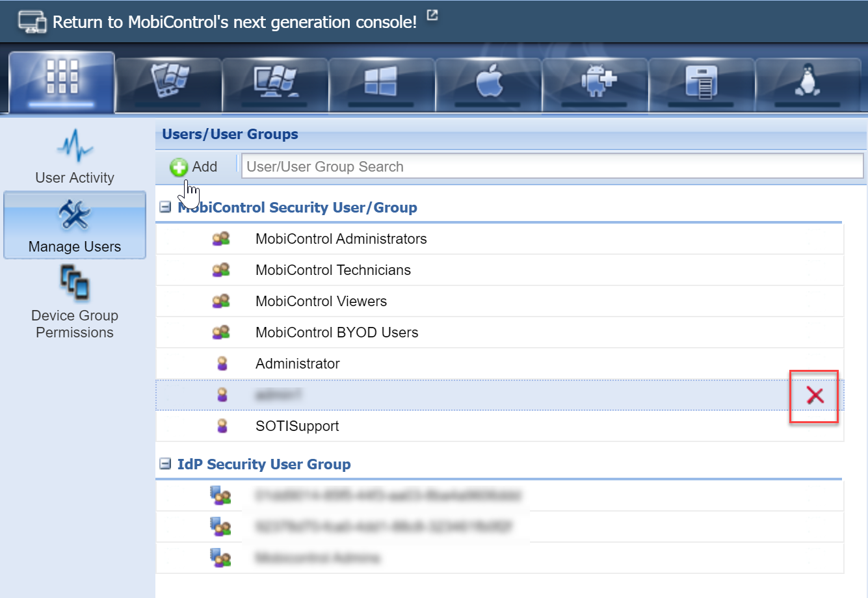Select Manage Users in the sidebar
This screenshot has height=598, width=868.
pyautogui.click(x=75, y=226)
